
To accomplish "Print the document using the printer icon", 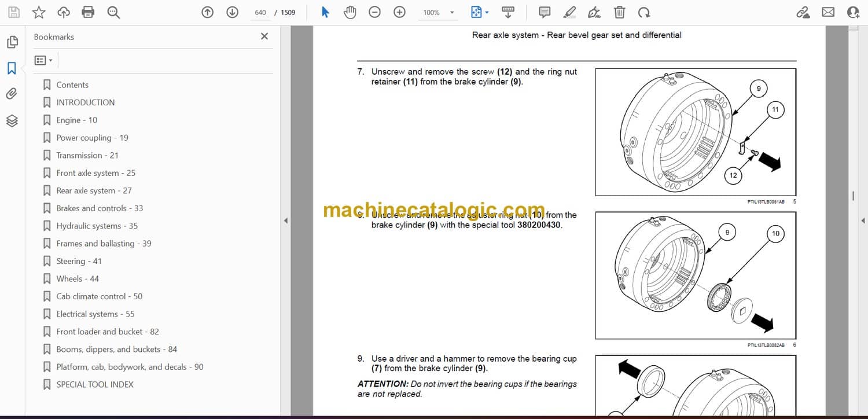I will [x=88, y=12].
